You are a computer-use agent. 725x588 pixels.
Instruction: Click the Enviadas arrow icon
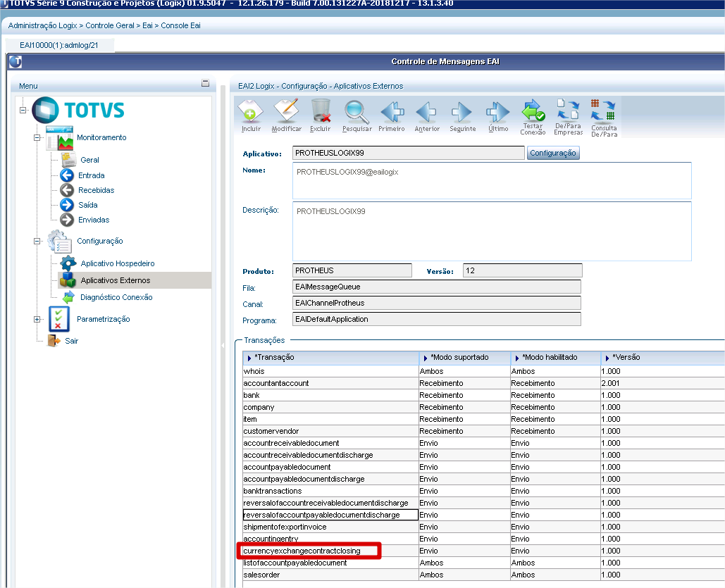click(x=67, y=220)
